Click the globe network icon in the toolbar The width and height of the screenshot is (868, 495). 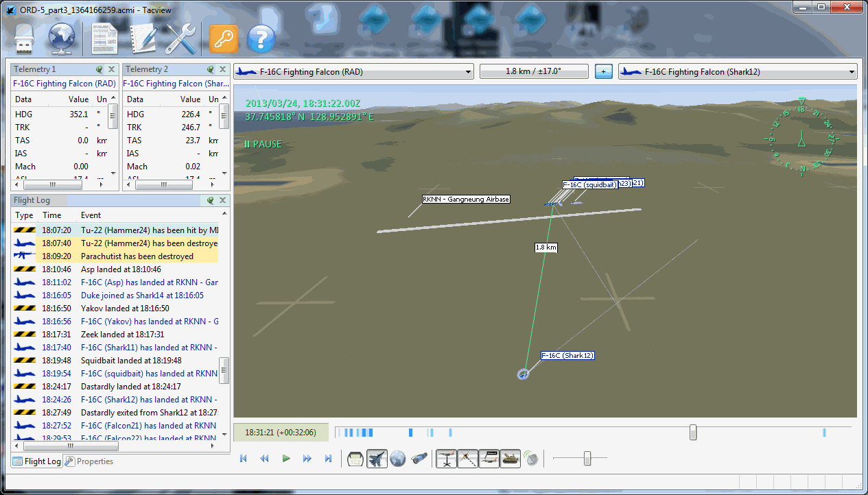tap(62, 39)
